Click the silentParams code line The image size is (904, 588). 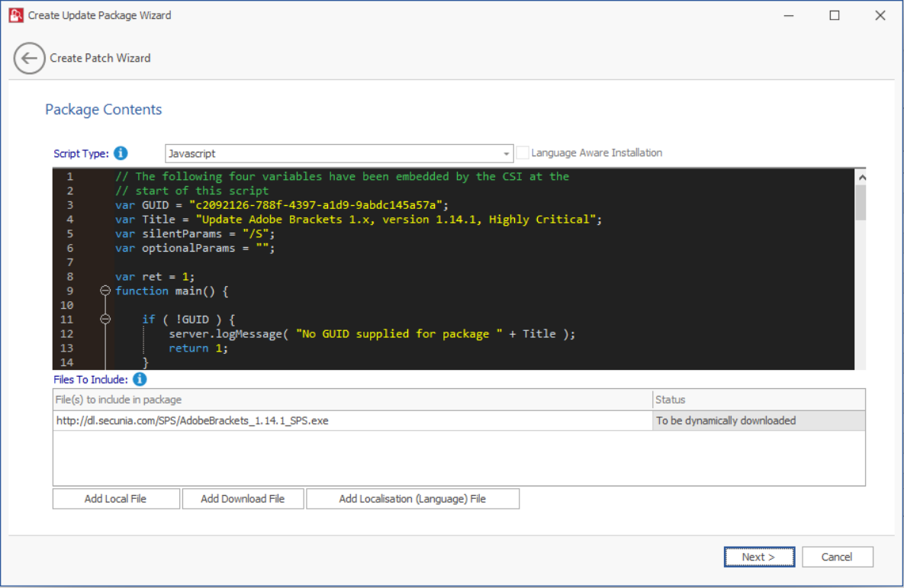coord(195,234)
